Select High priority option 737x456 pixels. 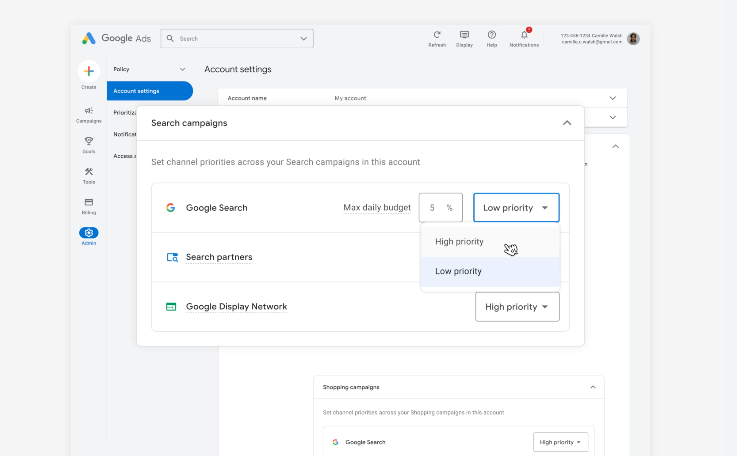pos(490,242)
